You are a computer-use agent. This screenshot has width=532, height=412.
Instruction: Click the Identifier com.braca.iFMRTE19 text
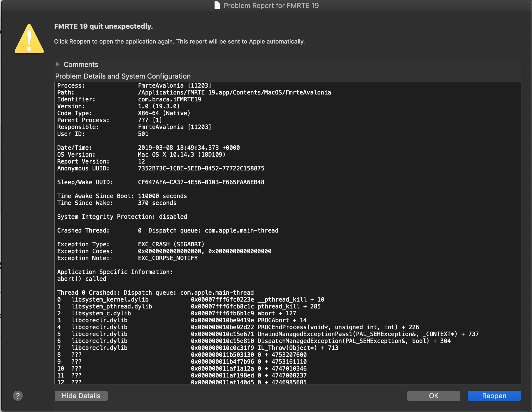pos(169,99)
